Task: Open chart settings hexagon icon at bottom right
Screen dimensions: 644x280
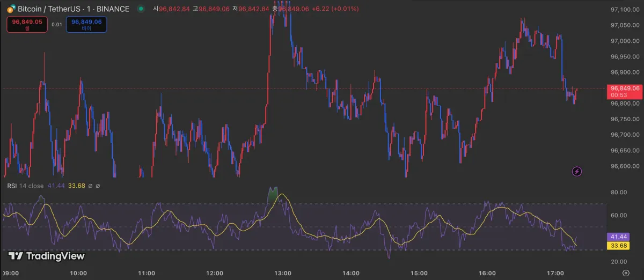Action: 626,273
